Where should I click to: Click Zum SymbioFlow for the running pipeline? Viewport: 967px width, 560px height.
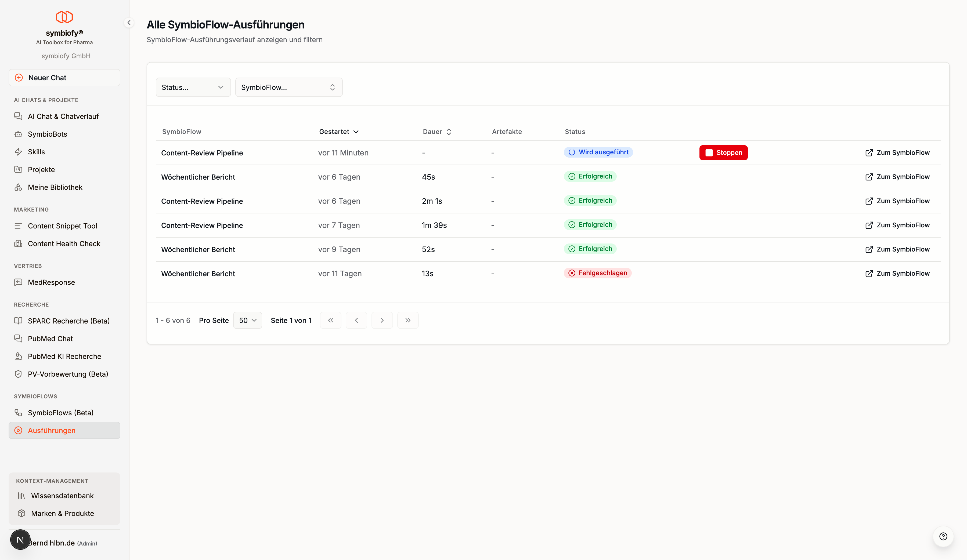point(897,153)
